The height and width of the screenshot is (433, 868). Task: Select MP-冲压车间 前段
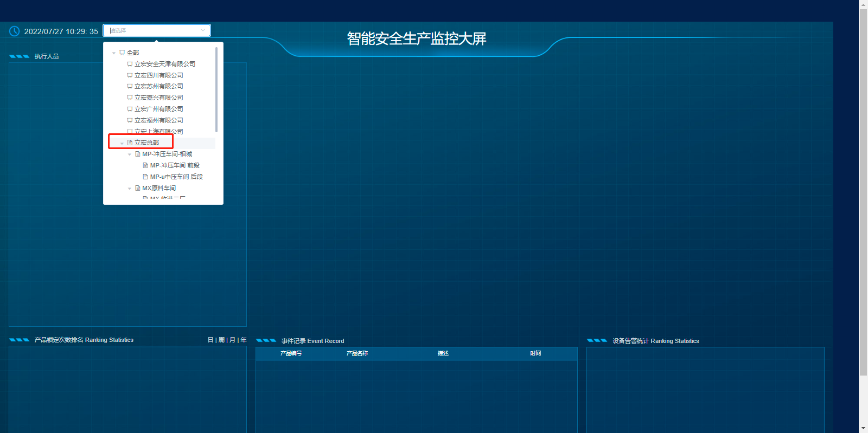(x=175, y=165)
